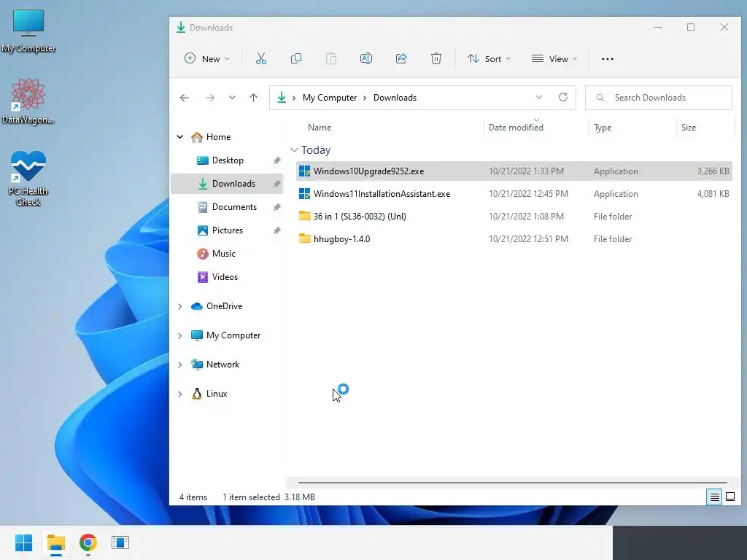The width and height of the screenshot is (747, 560).
Task: Click the Cut scissors icon
Action: 260,58
